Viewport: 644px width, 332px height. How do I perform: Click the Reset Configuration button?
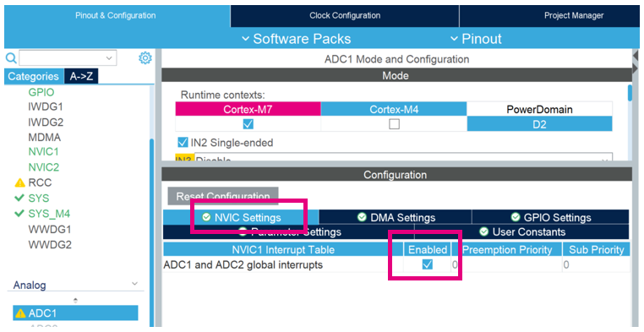point(223,196)
